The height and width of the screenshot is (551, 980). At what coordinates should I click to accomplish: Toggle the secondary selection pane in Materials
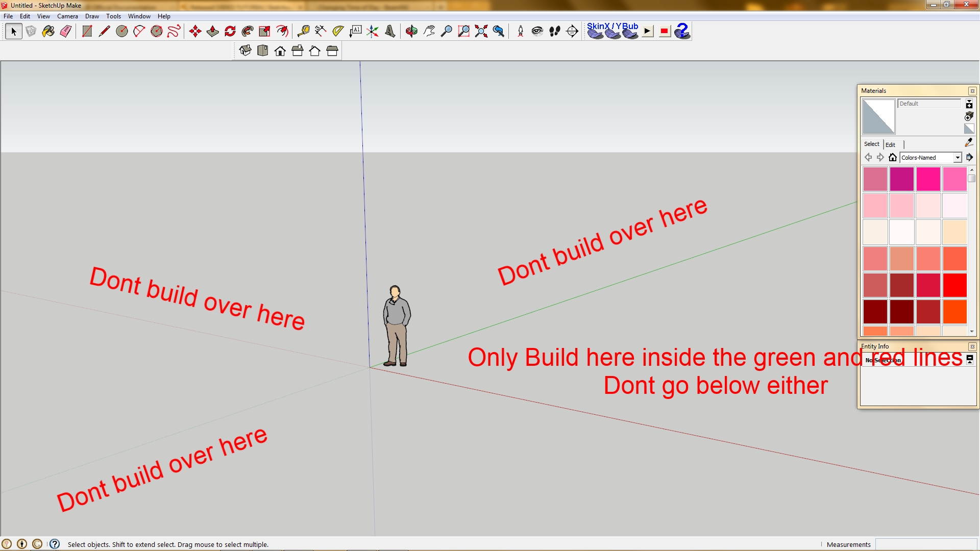click(969, 104)
